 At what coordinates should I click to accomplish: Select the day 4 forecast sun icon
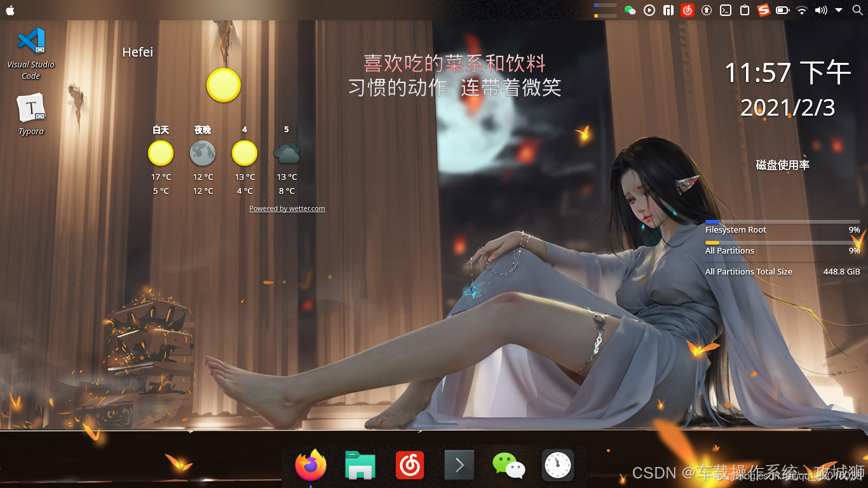point(245,153)
